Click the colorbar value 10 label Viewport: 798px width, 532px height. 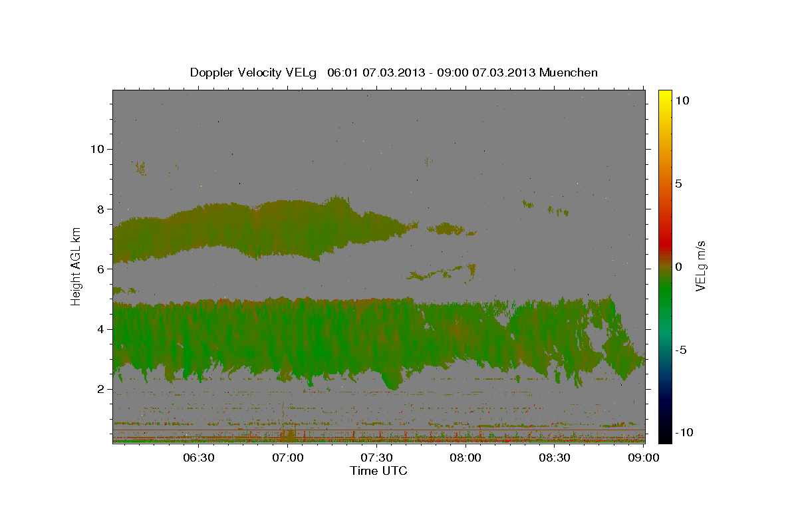[x=682, y=100]
